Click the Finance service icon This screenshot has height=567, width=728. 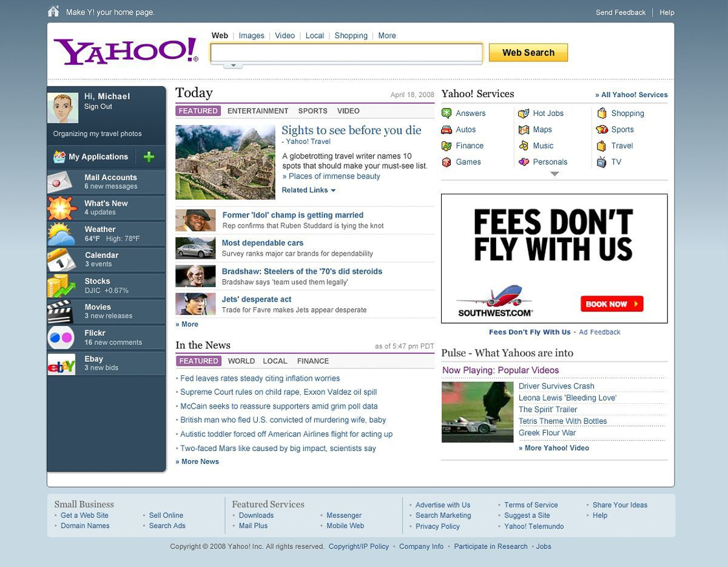[447, 146]
